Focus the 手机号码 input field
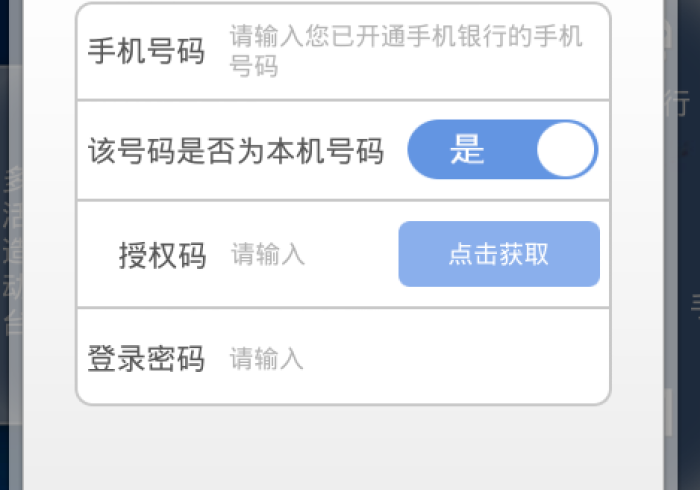This screenshot has width=700, height=490. (x=405, y=51)
